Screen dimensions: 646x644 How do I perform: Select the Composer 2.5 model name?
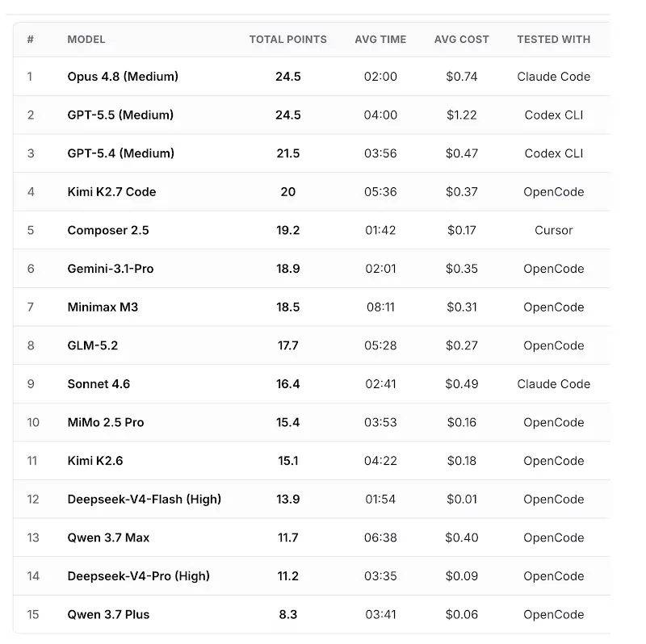pyautogui.click(x=108, y=230)
